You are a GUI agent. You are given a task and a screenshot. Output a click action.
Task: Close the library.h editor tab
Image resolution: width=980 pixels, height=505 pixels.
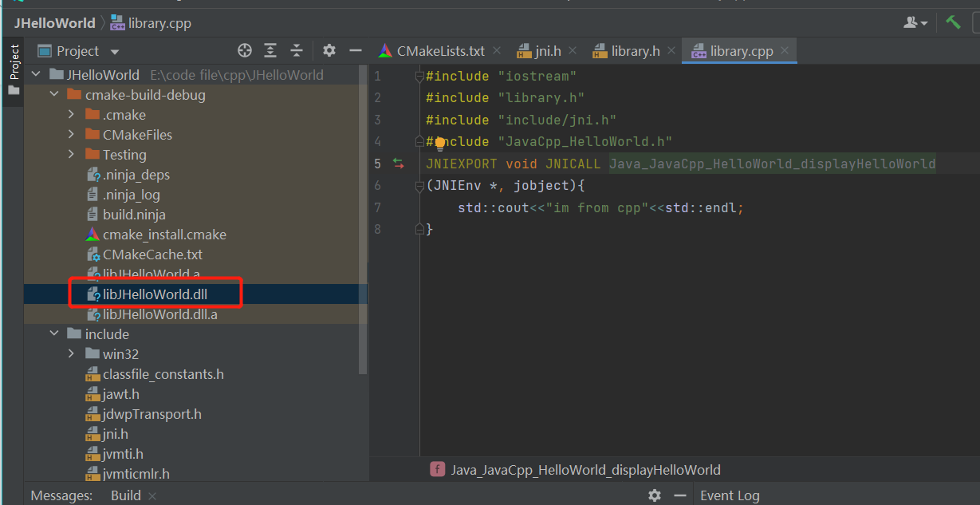(671, 51)
